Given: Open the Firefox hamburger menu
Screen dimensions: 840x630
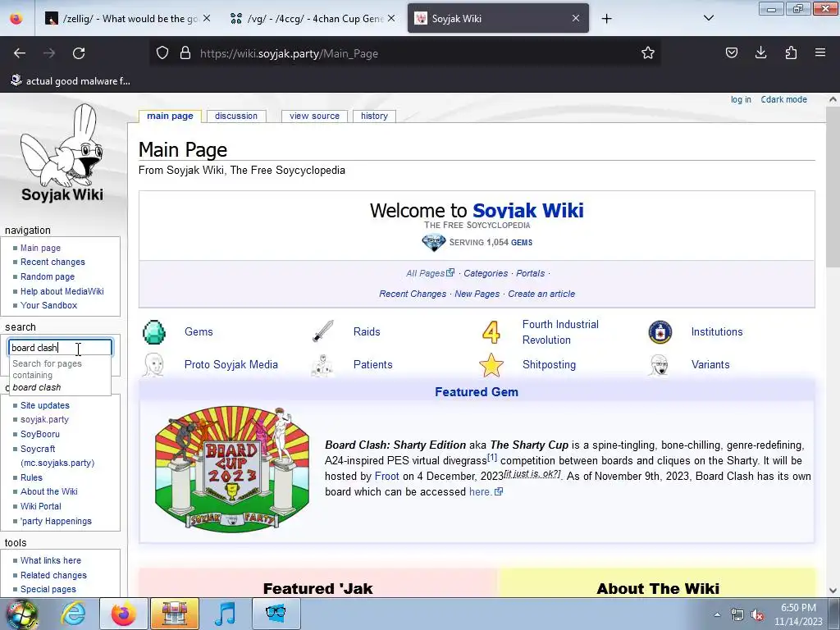Looking at the screenshot, I should click(820, 52).
